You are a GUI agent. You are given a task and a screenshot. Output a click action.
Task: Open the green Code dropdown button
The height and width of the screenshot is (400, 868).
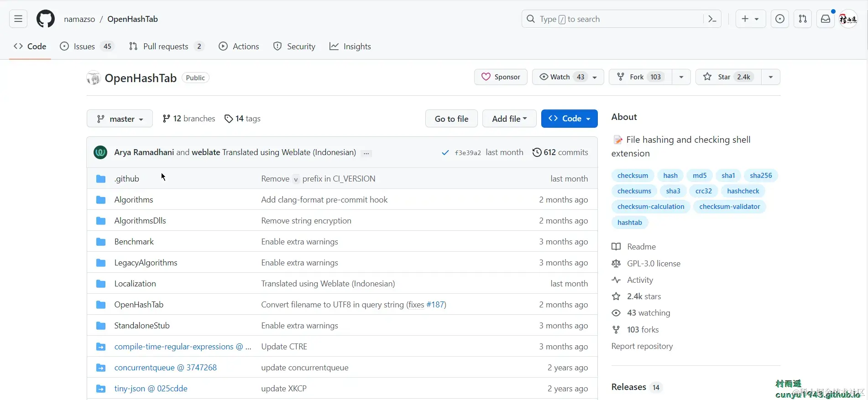pos(570,119)
